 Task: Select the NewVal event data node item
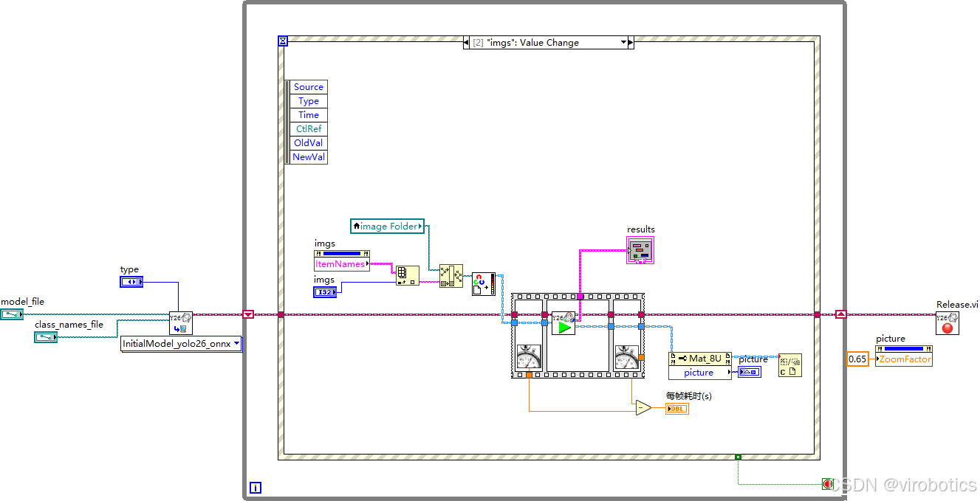tap(309, 157)
